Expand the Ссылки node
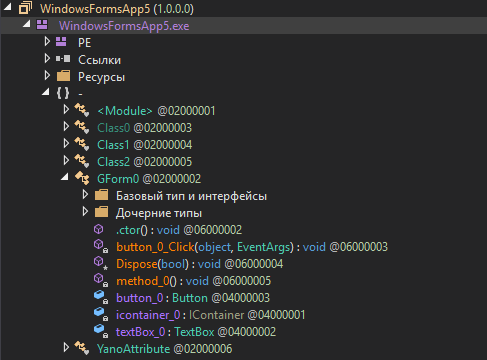 tap(47, 58)
